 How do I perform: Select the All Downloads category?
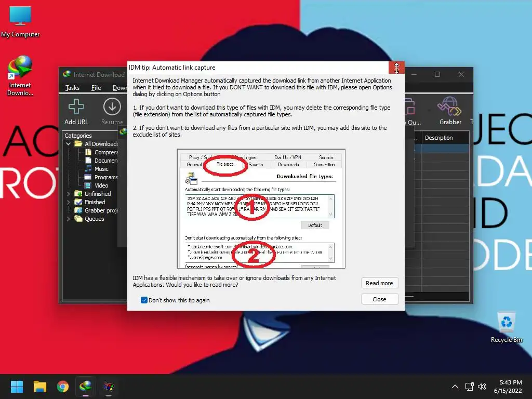(101, 144)
